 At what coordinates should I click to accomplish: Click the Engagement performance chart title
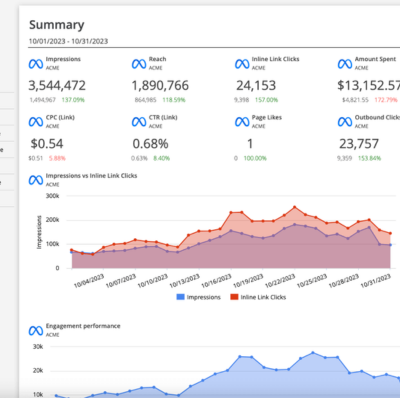(83, 326)
